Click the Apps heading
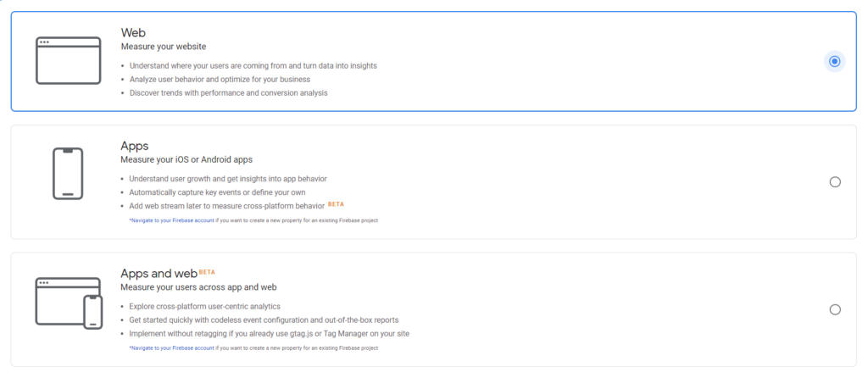The image size is (868, 378). (135, 146)
